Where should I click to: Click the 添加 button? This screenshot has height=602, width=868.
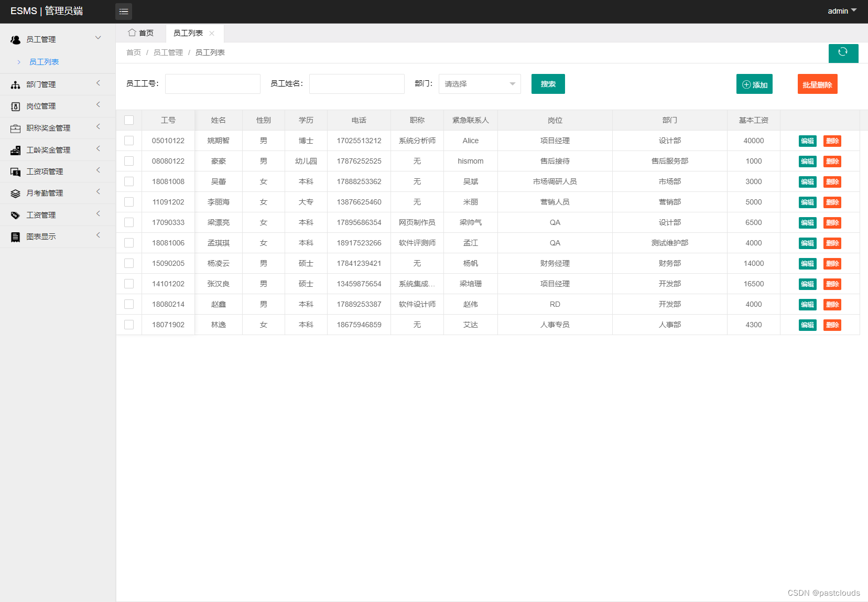(x=755, y=84)
